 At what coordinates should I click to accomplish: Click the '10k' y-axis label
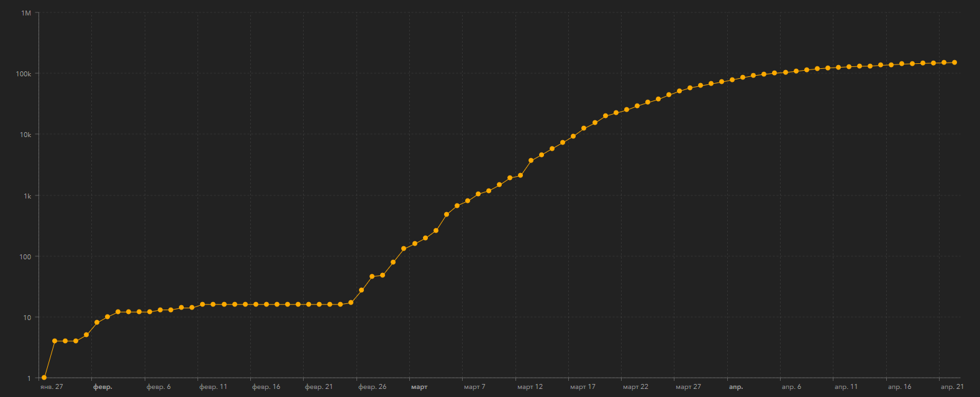tap(25, 135)
